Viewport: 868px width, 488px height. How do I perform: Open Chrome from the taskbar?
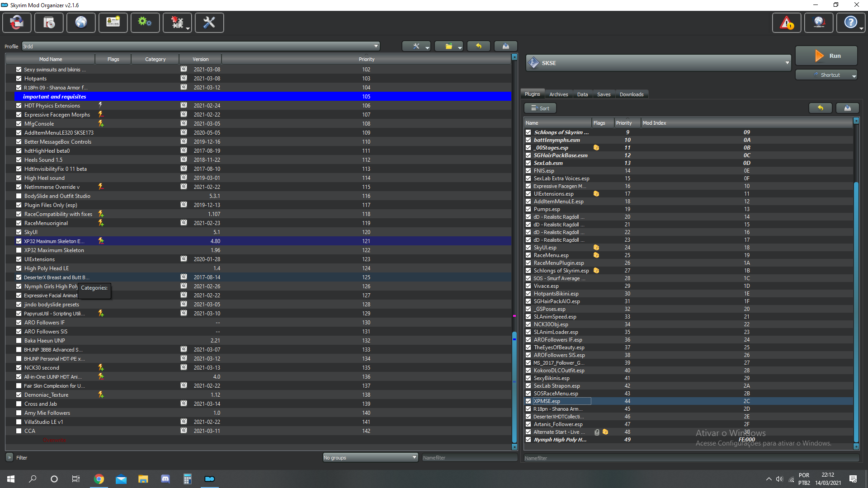(x=99, y=479)
